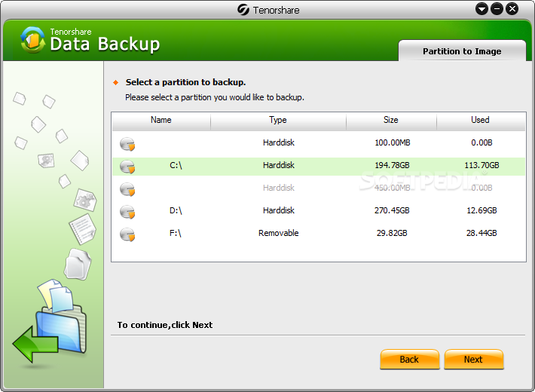Click the 194.78GB size cell
The width and height of the screenshot is (535, 392).
click(x=392, y=165)
